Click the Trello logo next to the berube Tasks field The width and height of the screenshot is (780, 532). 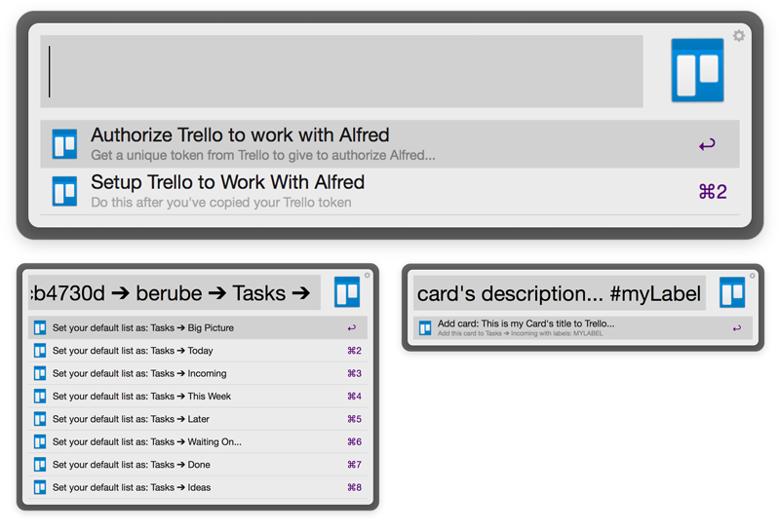(x=347, y=292)
